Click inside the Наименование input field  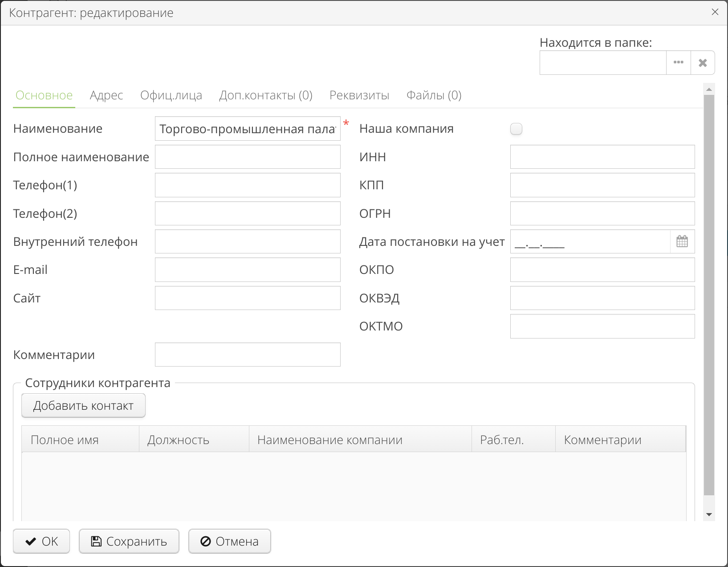click(248, 128)
